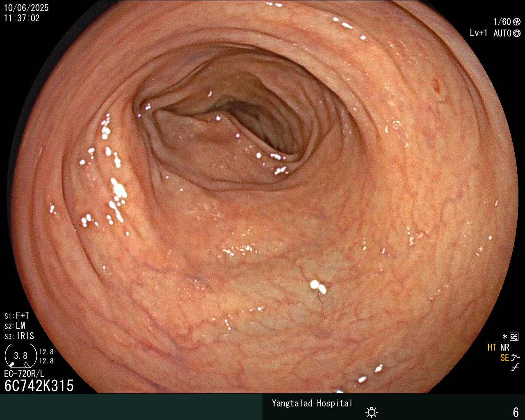Click the crossed tone curve icon
Screen dimensions: 525x420
515,367
